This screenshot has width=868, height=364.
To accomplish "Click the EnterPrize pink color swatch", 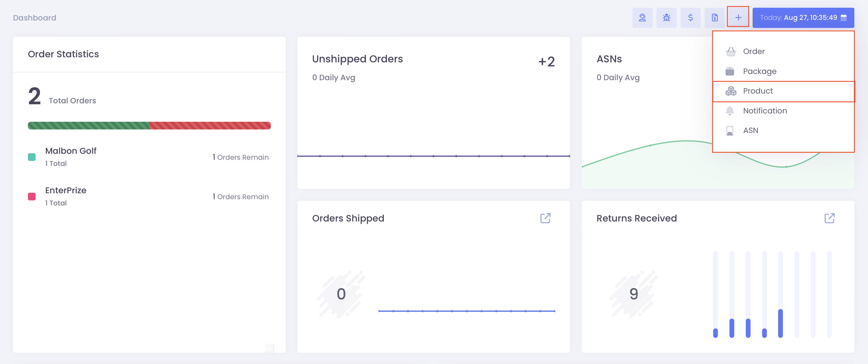I will [x=32, y=196].
